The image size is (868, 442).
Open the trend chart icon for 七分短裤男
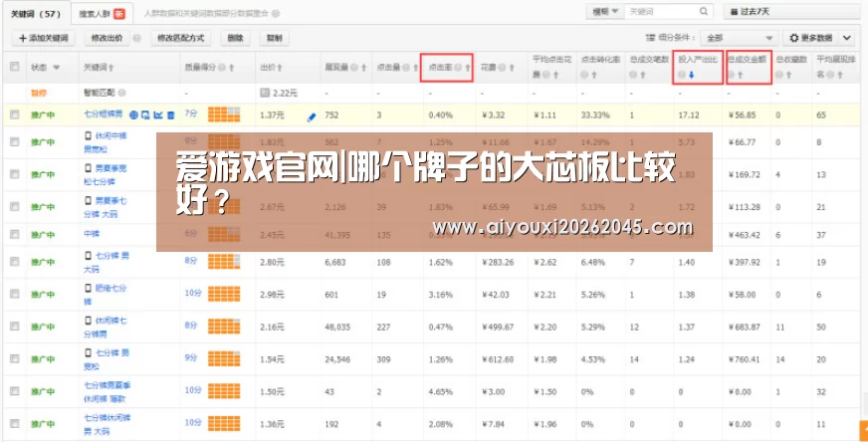(158, 115)
